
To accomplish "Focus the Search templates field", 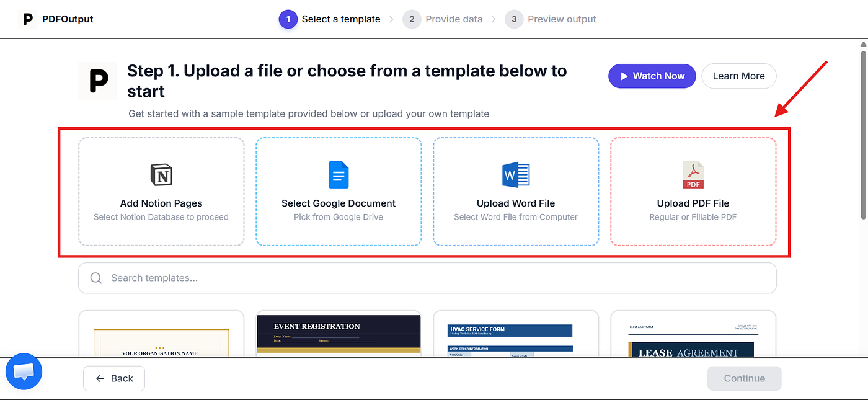I will pos(427,278).
